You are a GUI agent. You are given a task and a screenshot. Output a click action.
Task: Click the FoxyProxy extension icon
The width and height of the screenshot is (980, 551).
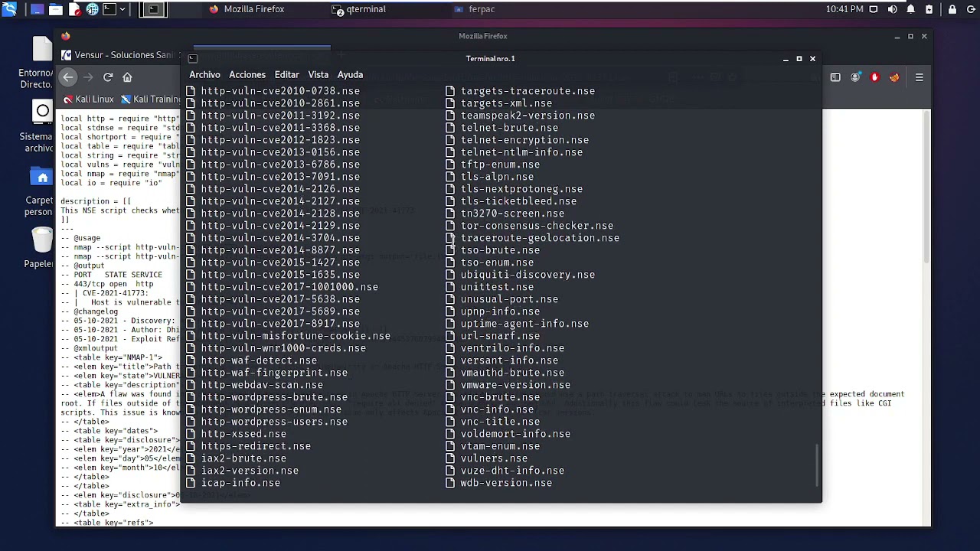(894, 77)
